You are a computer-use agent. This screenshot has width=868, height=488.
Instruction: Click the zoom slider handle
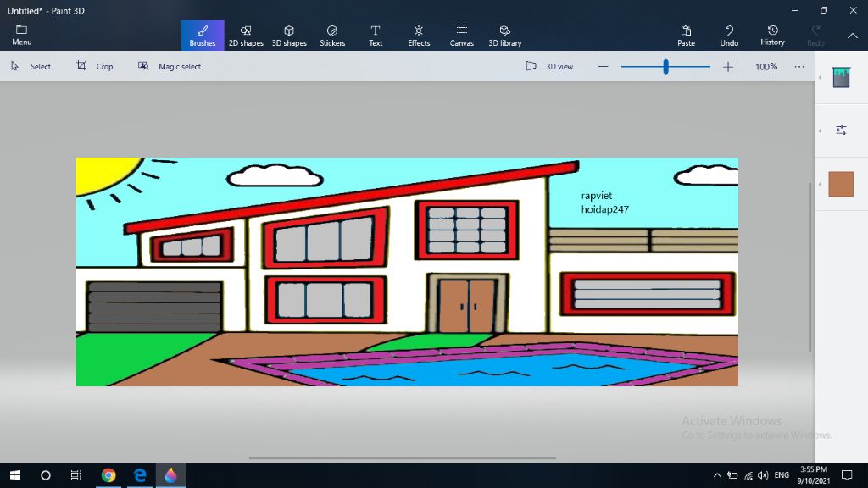(x=666, y=67)
